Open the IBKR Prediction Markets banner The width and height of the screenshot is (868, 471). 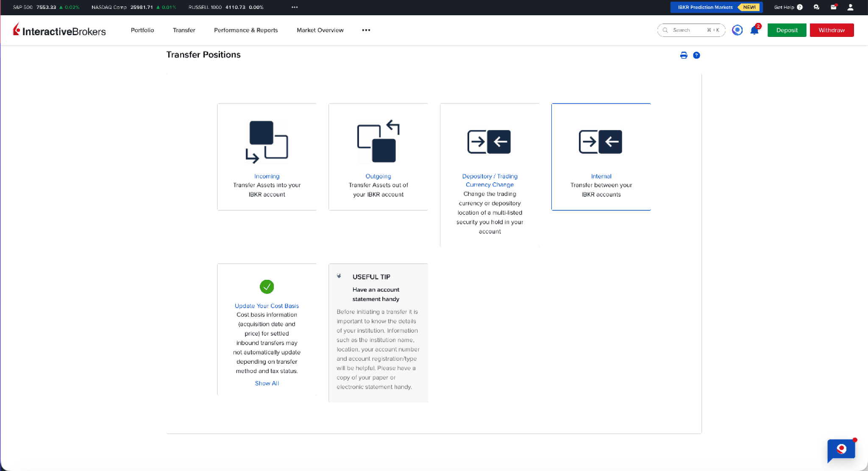716,7
